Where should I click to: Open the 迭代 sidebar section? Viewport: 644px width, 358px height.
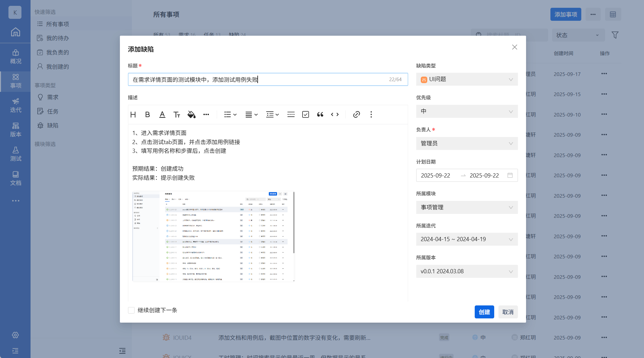coord(15,105)
